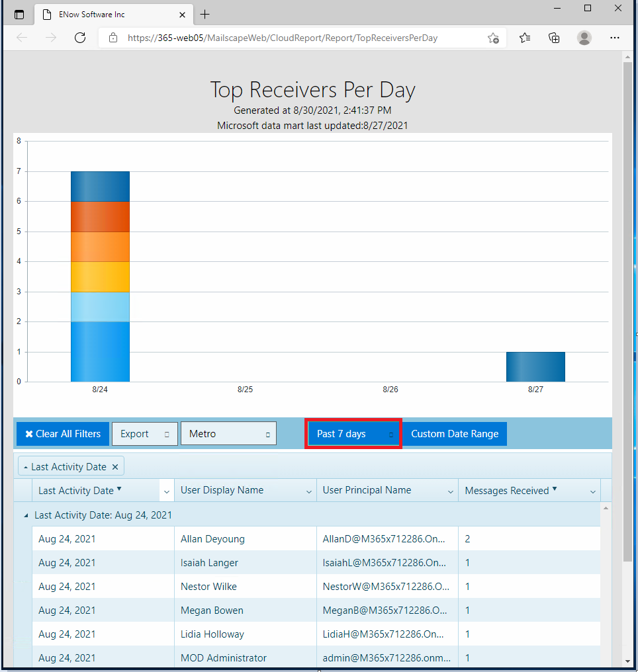Click the grid scrollbar up arrow
Screen dimensions: 638x672
606,508
